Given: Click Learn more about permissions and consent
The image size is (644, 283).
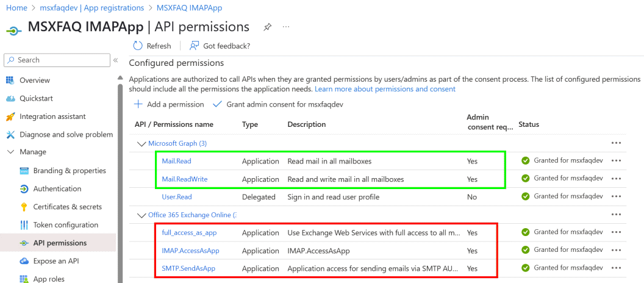Looking at the screenshot, I should [x=385, y=89].
